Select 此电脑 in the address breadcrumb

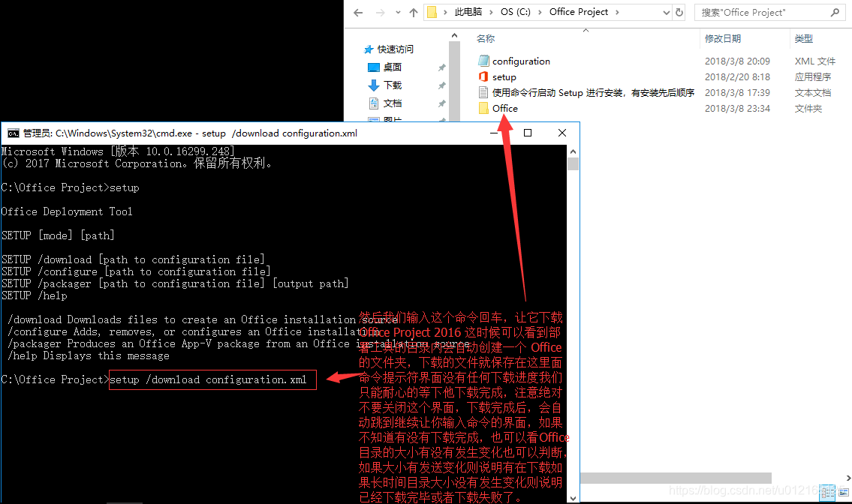(x=468, y=12)
